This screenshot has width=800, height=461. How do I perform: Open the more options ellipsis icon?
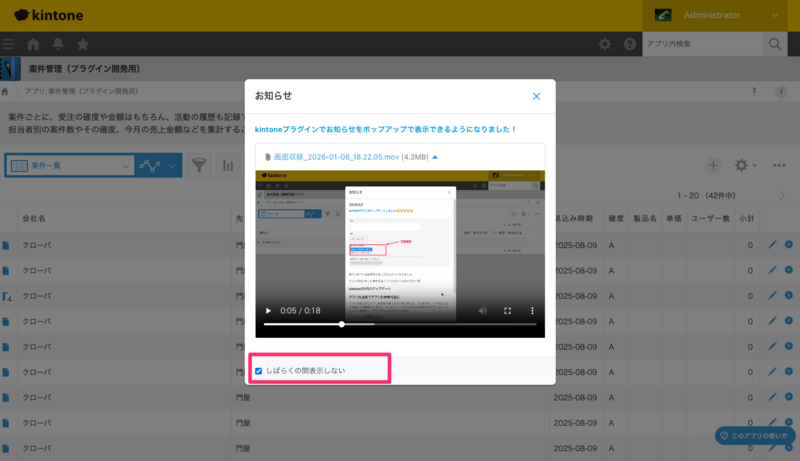(779, 165)
